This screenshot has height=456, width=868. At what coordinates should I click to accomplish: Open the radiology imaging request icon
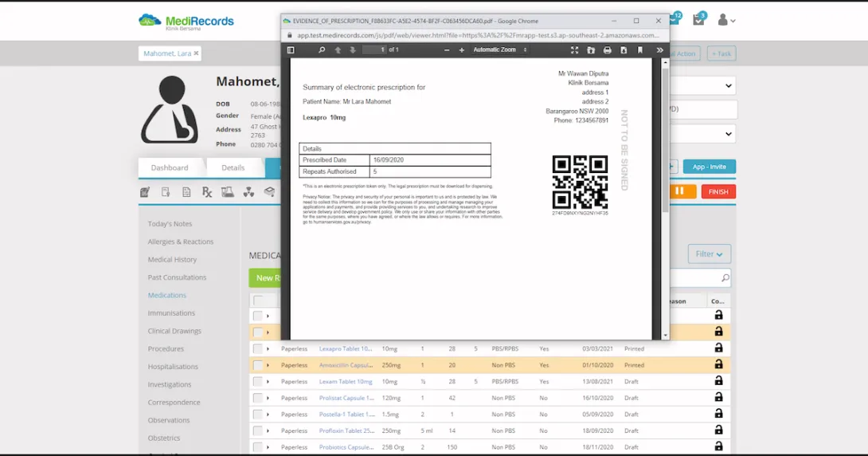tap(248, 192)
